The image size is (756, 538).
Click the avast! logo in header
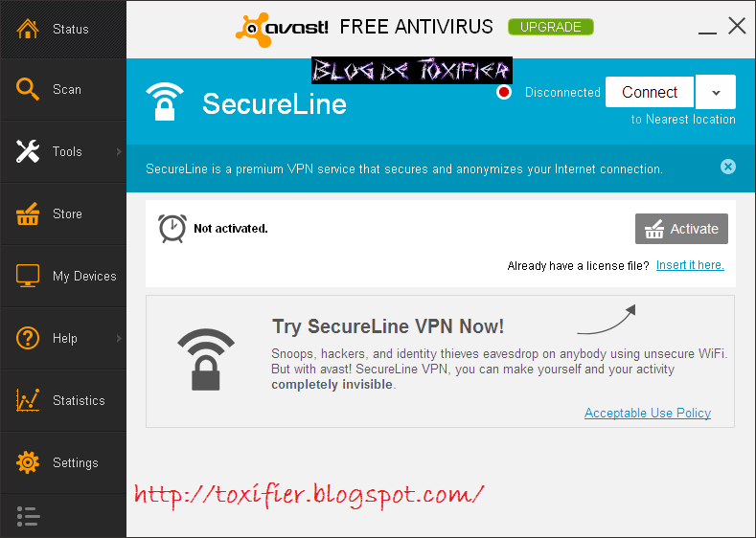pyautogui.click(x=282, y=30)
